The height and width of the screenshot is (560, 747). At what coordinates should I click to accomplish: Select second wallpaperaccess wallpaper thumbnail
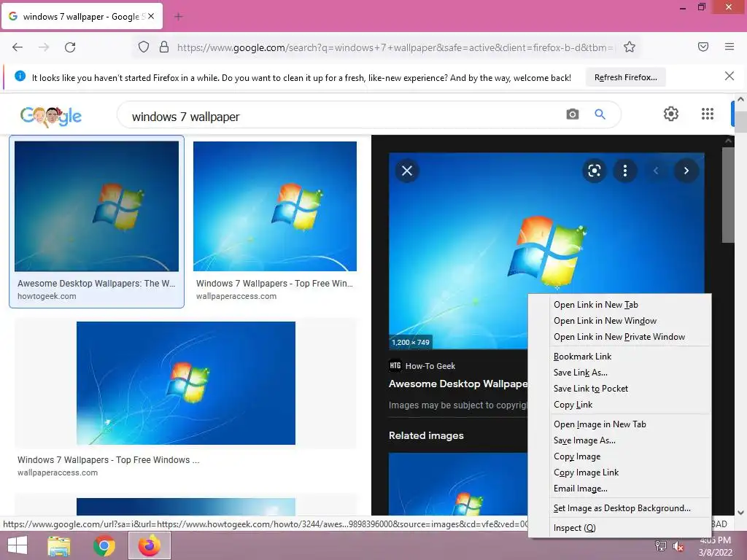coord(275,206)
